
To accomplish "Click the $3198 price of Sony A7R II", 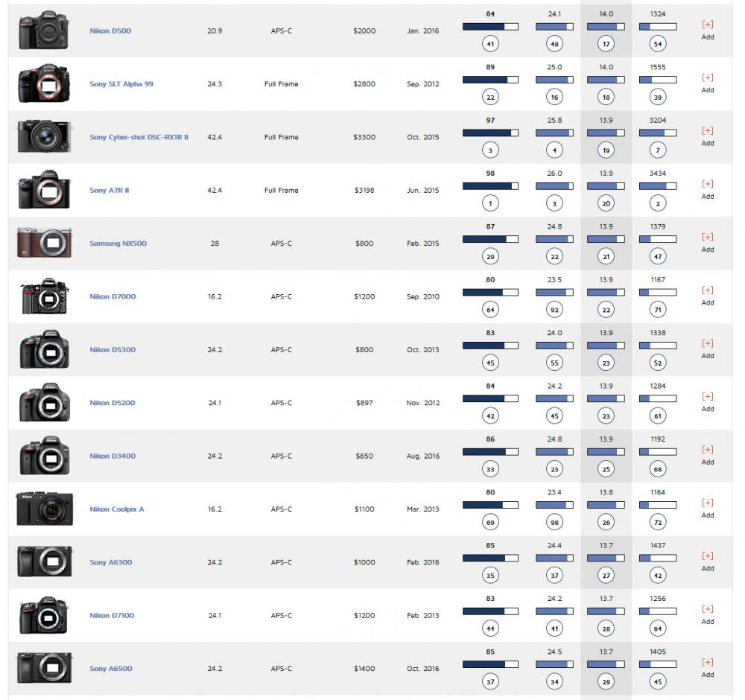I will tap(364, 191).
